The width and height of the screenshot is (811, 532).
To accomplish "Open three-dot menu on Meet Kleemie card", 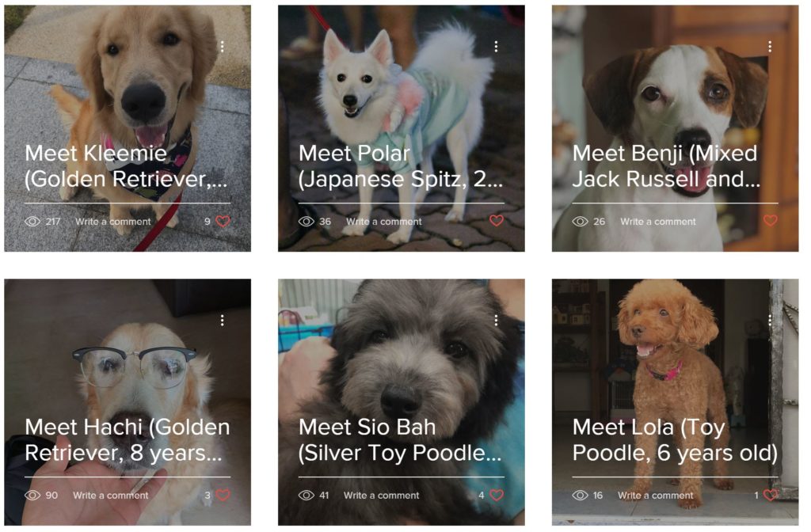I will 223,47.
